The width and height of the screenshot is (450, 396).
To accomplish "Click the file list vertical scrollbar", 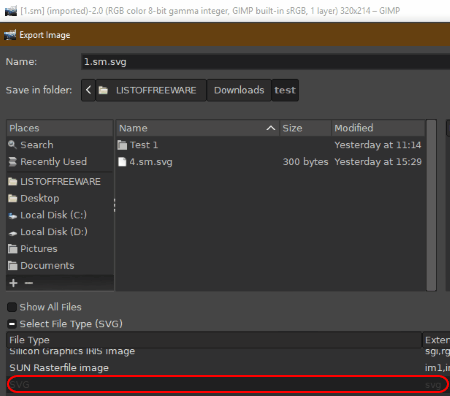I will coord(431,205).
